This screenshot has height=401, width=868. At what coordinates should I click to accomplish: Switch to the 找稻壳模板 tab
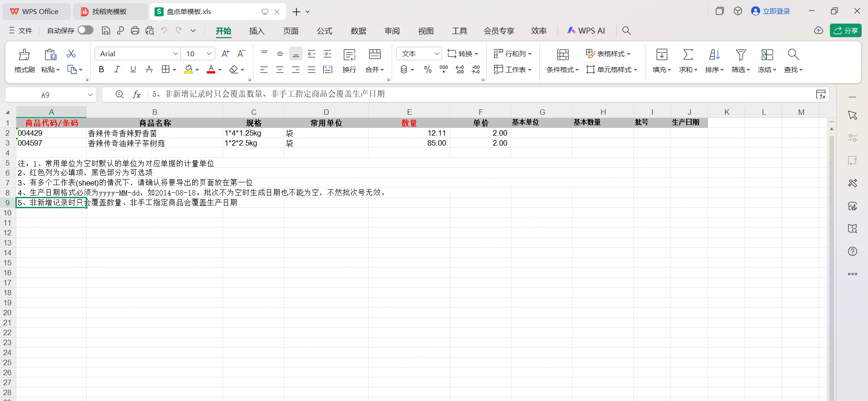[110, 11]
